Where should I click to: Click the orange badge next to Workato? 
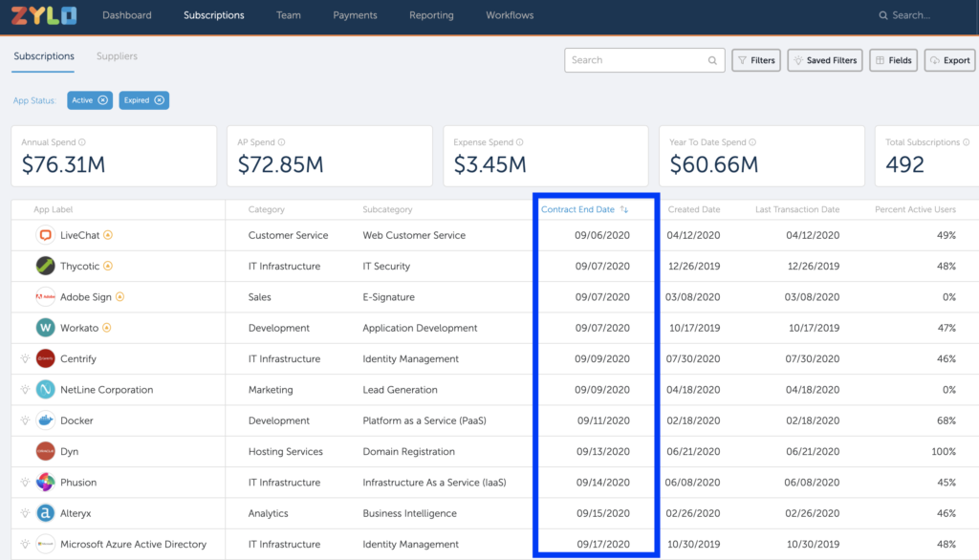[x=107, y=328]
